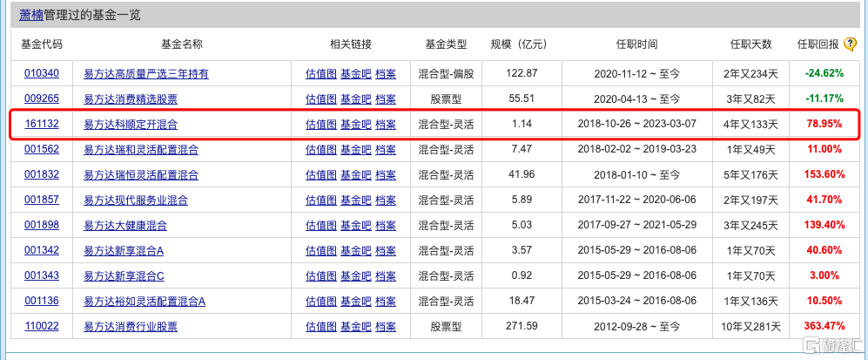The width and height of the screenshot is (868, 360).
Task: Open fund code 110022 link
Action: pyautogui.click(x=42, y=326)
